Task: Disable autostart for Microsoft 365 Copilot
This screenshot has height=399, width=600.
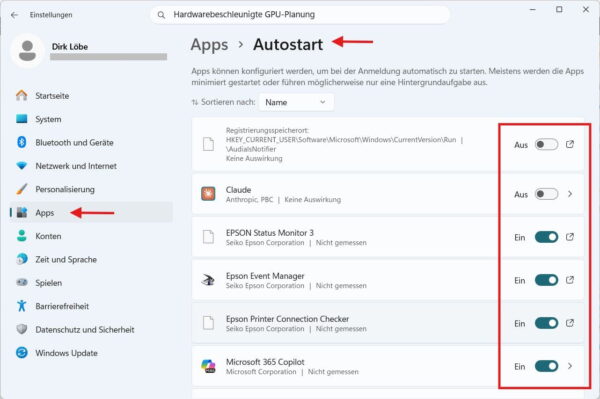Action: (546, 366)
